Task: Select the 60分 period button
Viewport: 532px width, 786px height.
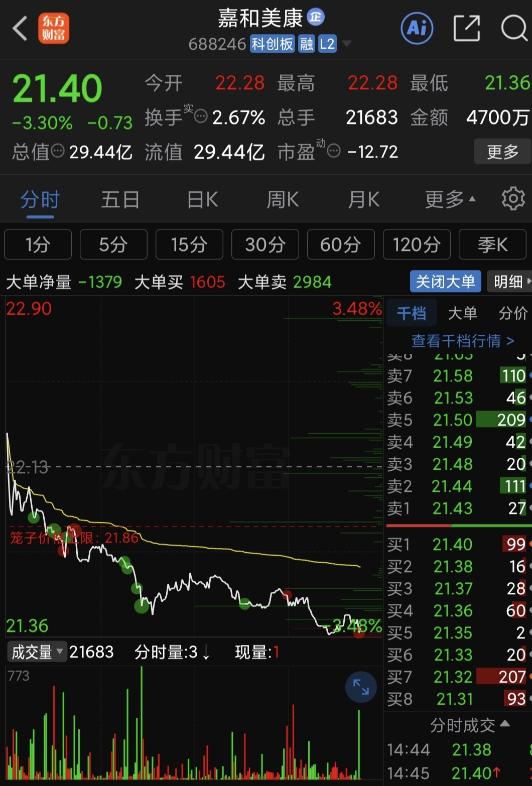Action: pos(341,244)
